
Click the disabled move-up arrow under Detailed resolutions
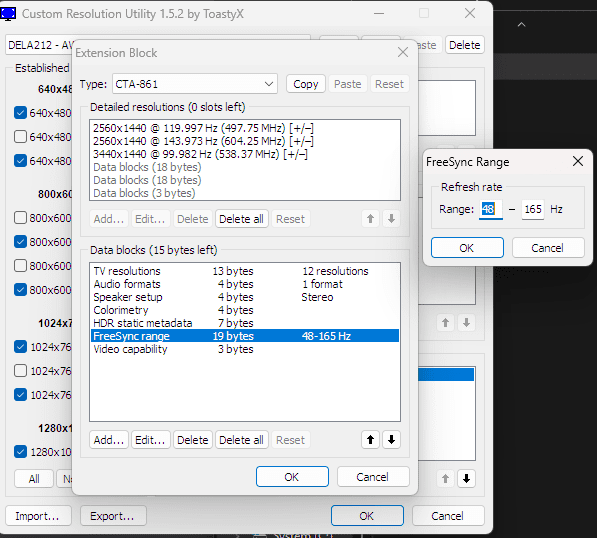[x=370, y=219]
